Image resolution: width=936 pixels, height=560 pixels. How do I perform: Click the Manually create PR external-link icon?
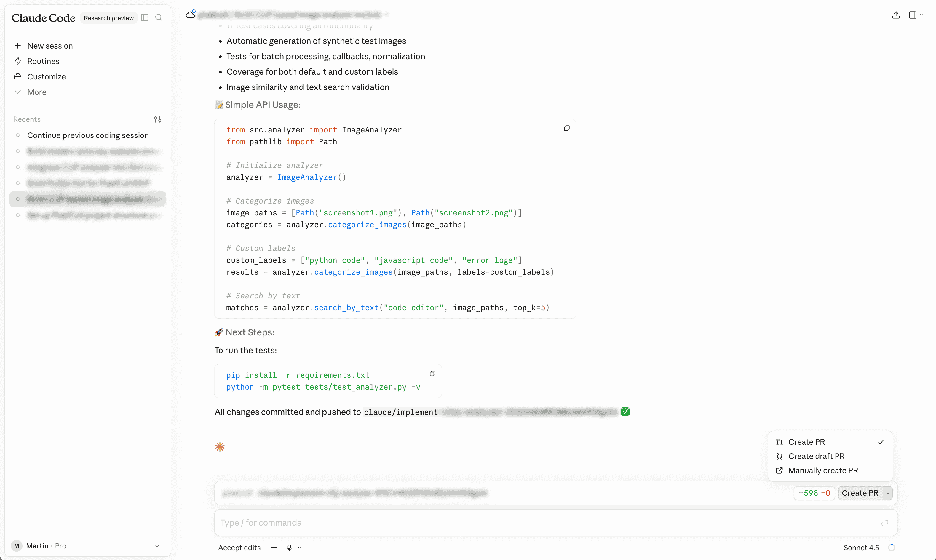pyautogui.click(x=780, y=471)
